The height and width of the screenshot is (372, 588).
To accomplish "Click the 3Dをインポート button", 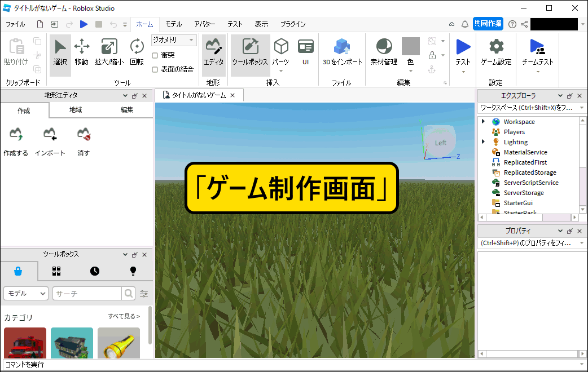I will (x=342, y=52).
